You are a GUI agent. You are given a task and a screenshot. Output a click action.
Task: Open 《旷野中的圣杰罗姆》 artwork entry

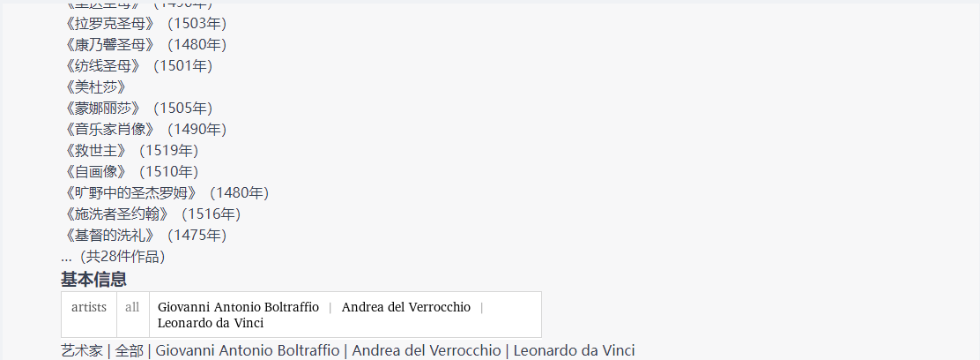(165, 192)
